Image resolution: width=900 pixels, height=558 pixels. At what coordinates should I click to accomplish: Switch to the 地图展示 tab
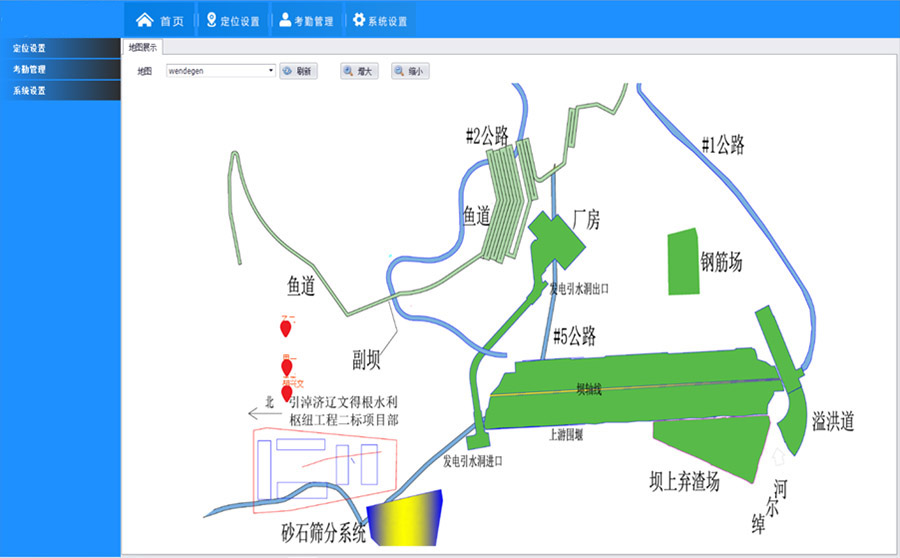click(x=142, y=46)
